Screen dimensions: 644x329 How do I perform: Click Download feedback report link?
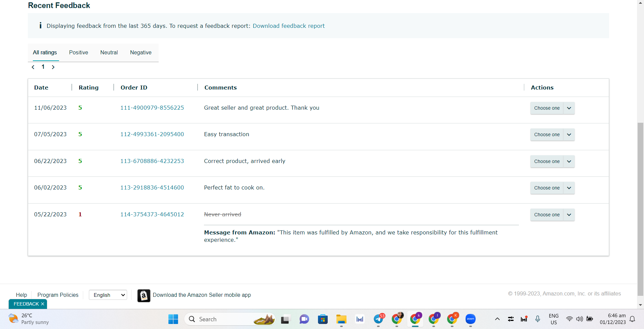pyautogui.click(x=288, y=26)
